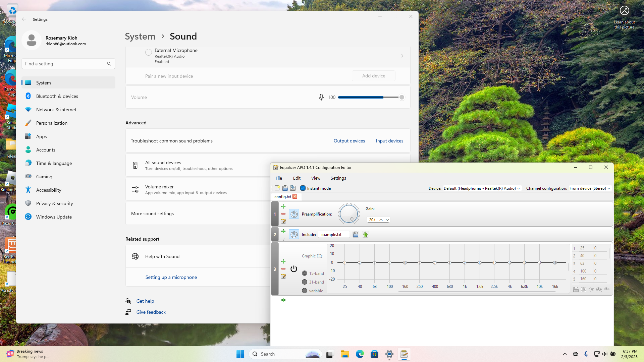Add a filter in the Graphic EQ row
This screenshot has width=644, height=362.
(283, 261)
